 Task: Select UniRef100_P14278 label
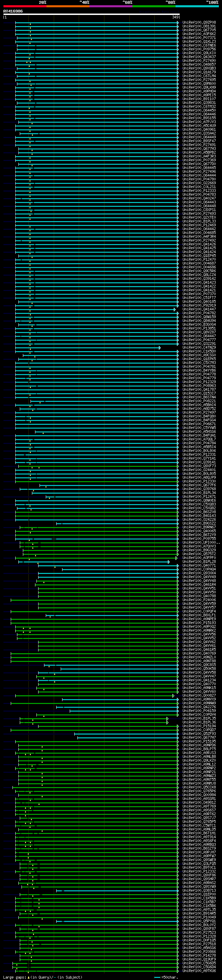199,955
